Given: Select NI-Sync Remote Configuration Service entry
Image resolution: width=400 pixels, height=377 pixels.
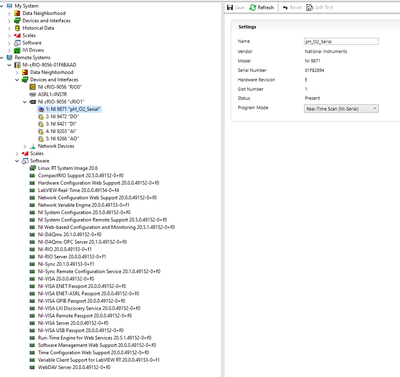Looking at the screenshot, I should pyautogui.click(x=99, y=271).
